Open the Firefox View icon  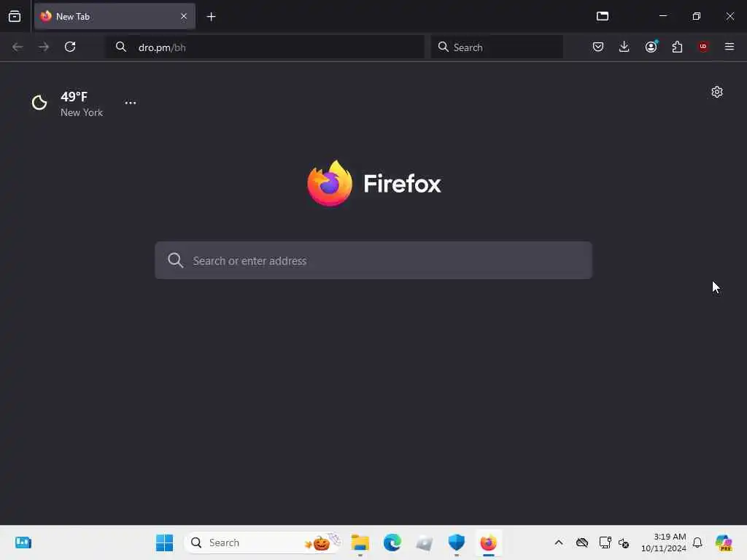[15, 16]
